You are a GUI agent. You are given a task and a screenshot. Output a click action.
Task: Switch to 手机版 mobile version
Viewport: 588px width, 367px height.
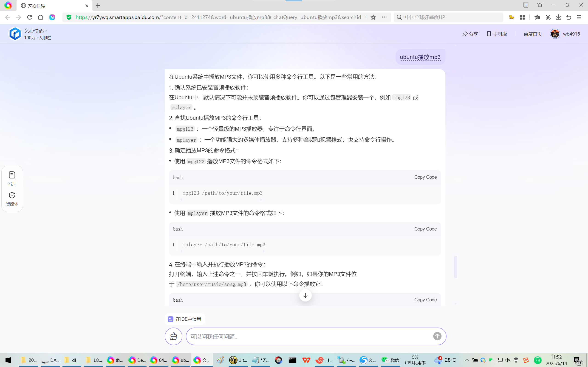[497, 34]
